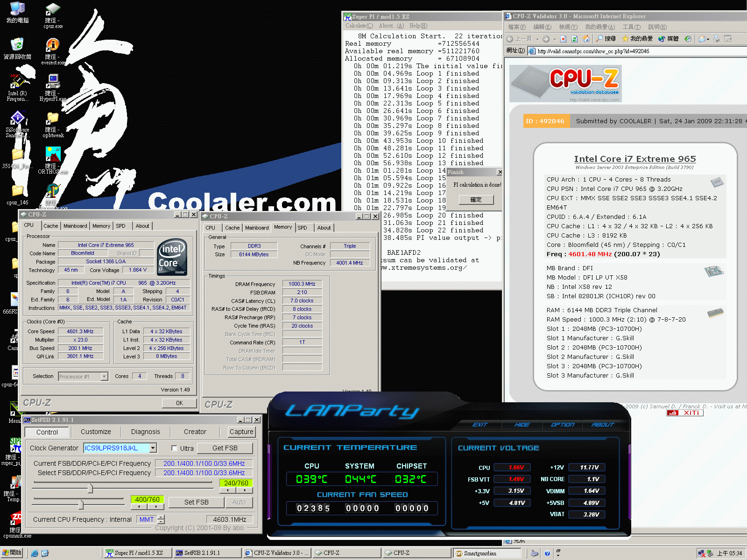Enable the Ultra checkbox in SetFSB

click(174, 448)
